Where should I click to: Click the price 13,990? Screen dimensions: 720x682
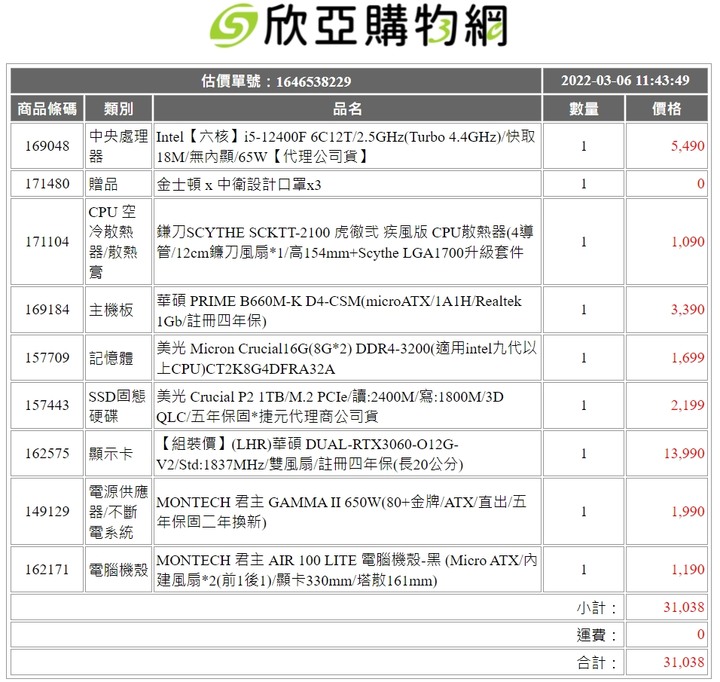click(x=684, y=454)
